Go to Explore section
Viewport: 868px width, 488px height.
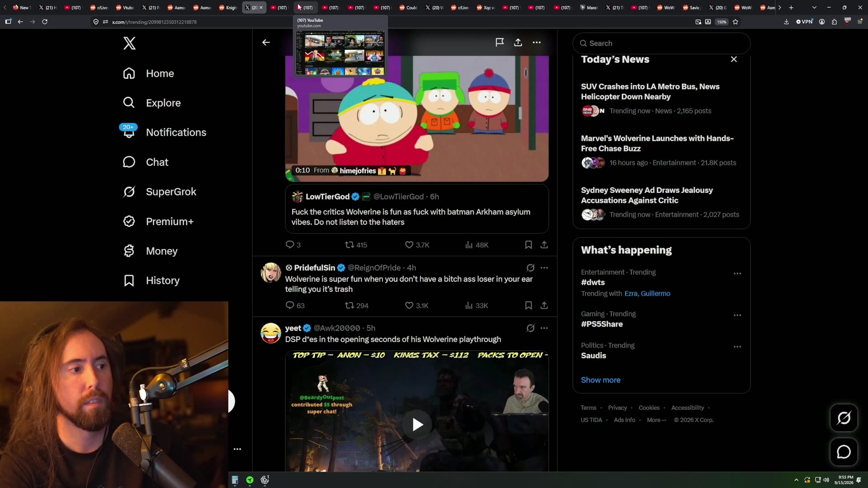pyautogui.click(x=151, y=103)
